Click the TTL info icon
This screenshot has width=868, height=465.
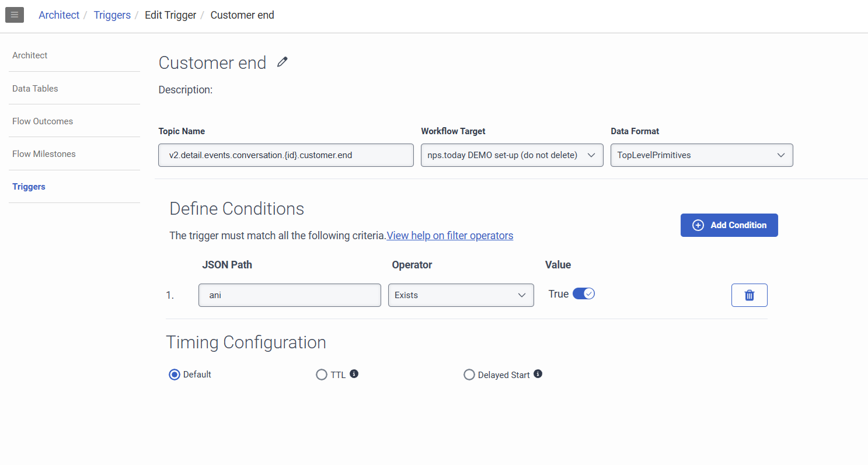[x=354, y=374]
